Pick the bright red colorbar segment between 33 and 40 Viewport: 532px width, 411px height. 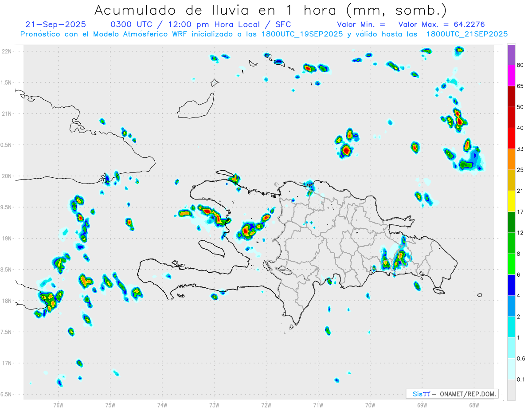[x=511, y=138]
